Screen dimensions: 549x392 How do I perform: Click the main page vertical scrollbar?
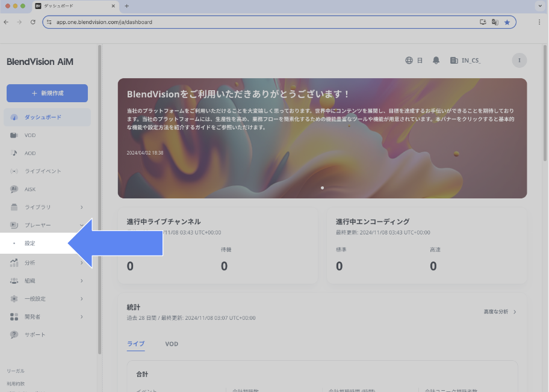(545, 103)
